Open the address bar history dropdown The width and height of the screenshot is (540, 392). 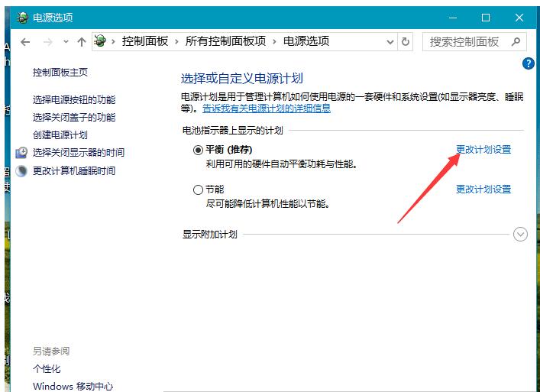[x=390, y=42]
